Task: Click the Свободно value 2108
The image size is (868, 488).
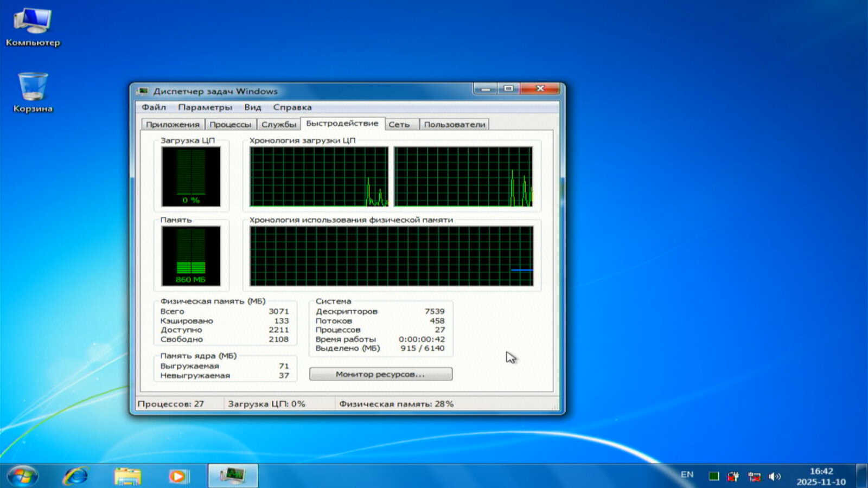Action: point(279,339)
